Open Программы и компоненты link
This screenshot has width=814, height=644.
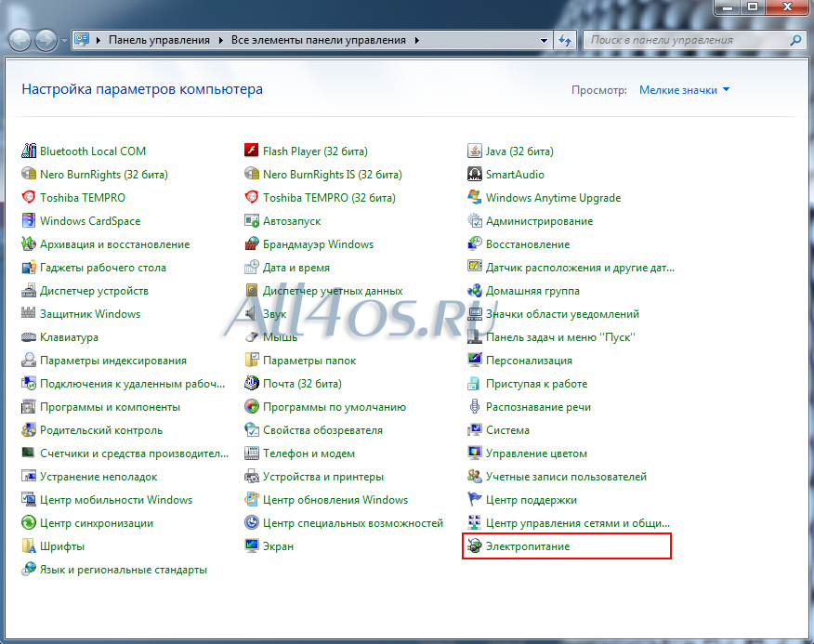tap(110, 407)
